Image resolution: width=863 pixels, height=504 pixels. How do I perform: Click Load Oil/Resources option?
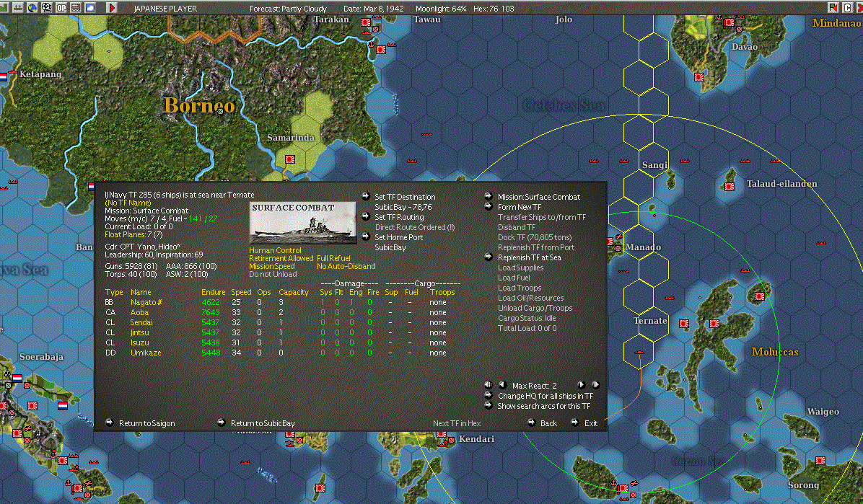[x=530, y=298]
